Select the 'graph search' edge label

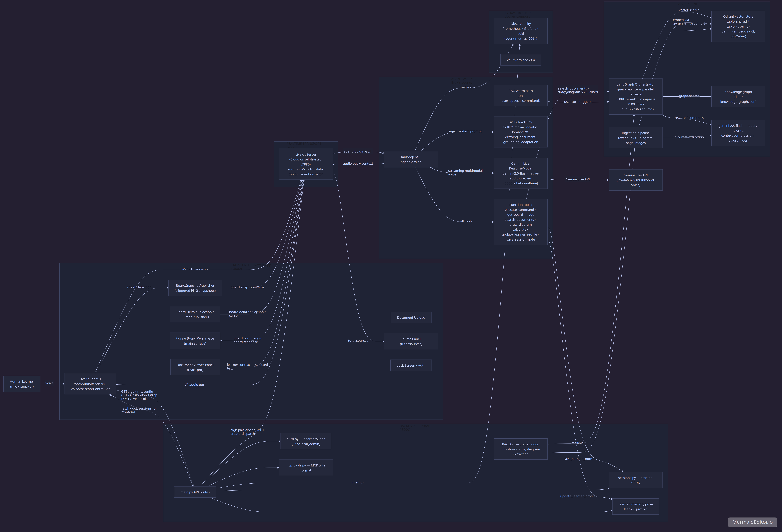pyautogui.click(x=689, y=96)
